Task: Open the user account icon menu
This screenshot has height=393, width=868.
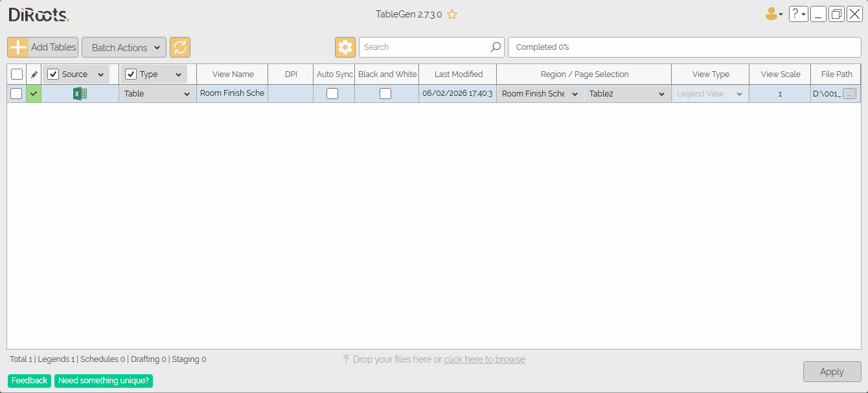Action: pos(774,14)
